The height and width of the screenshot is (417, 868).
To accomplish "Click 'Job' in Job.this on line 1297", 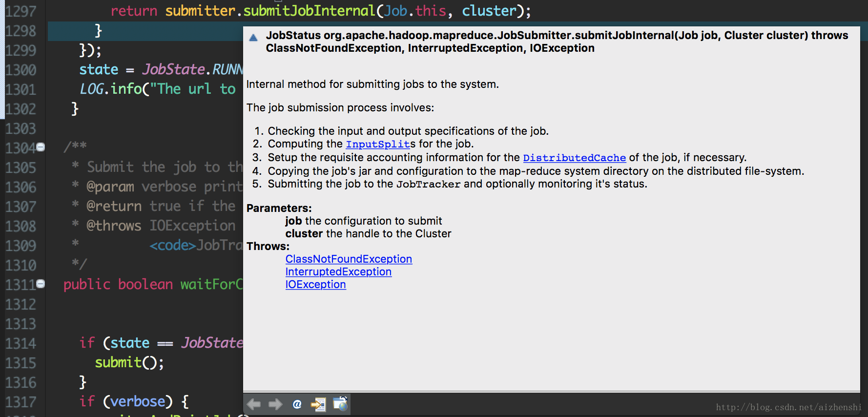I will (395, 11).
